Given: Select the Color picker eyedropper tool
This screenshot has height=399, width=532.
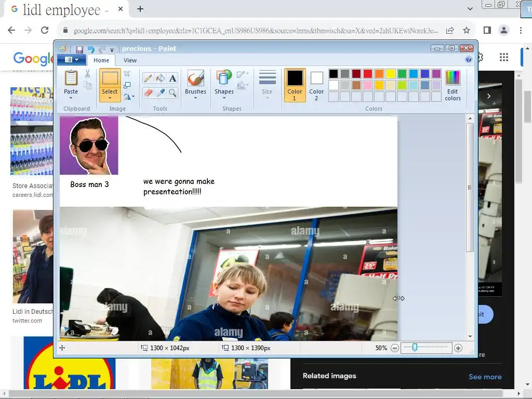Looking at the screenshot, I should [161, 92].
